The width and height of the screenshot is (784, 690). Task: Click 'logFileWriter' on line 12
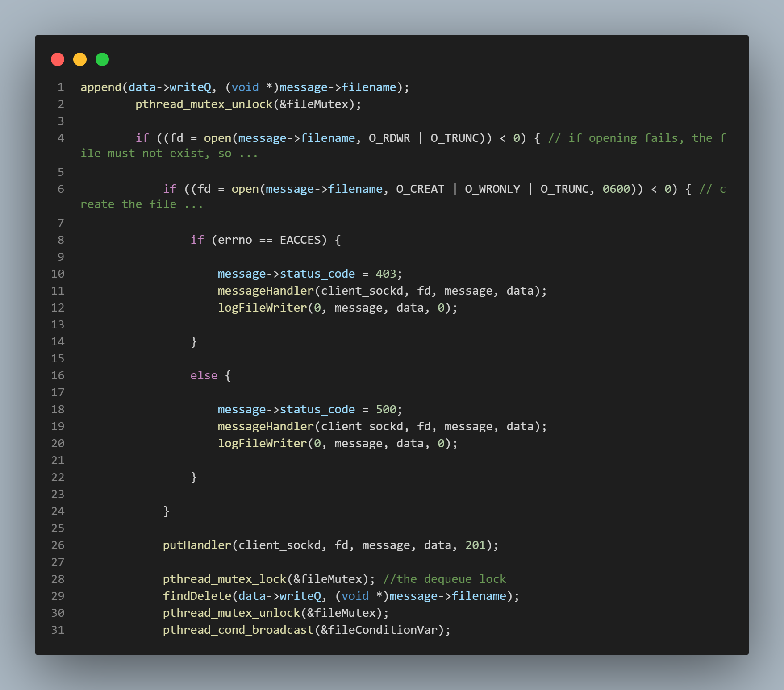[263, 308]
